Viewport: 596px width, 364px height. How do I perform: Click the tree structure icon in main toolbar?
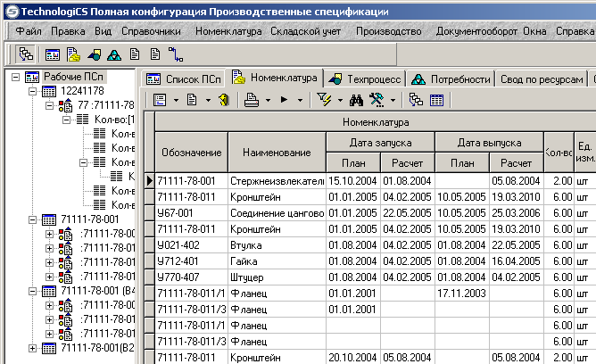[27, 54]
